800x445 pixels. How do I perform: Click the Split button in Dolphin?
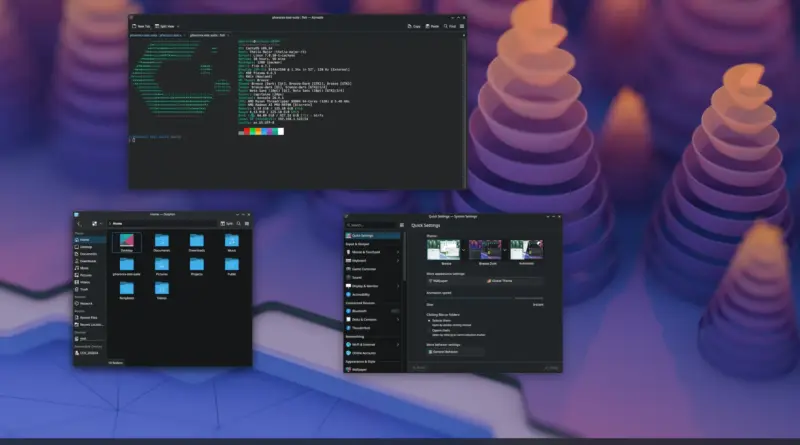tap(227, 224)
